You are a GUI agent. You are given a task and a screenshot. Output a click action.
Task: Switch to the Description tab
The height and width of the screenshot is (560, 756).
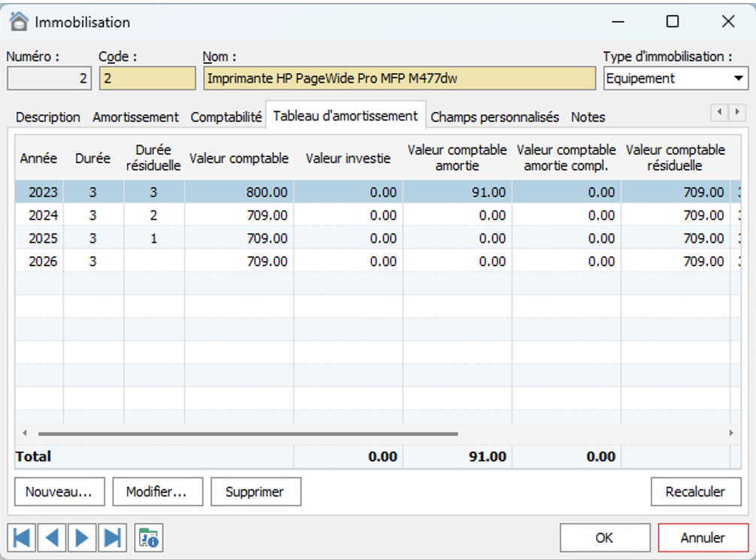point(48,117)
